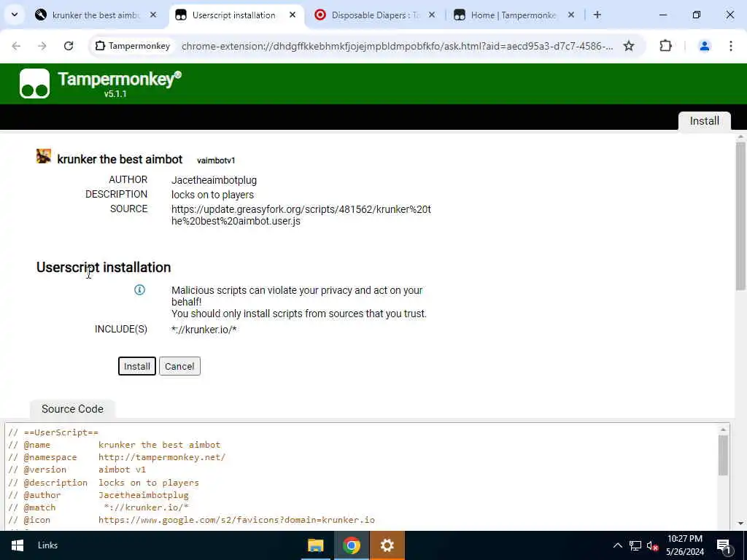Click the Links taskbar toolbar label

(47, 545)
